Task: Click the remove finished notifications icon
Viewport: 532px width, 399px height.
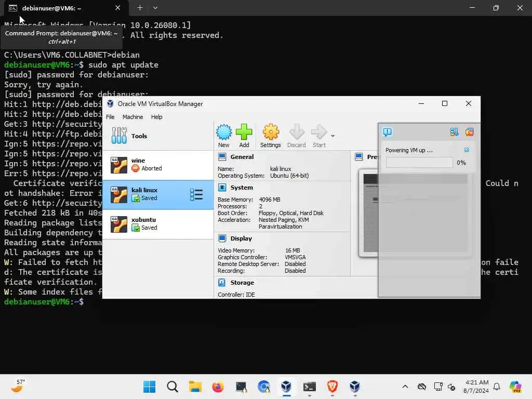Action: click(x=470, y=131)
